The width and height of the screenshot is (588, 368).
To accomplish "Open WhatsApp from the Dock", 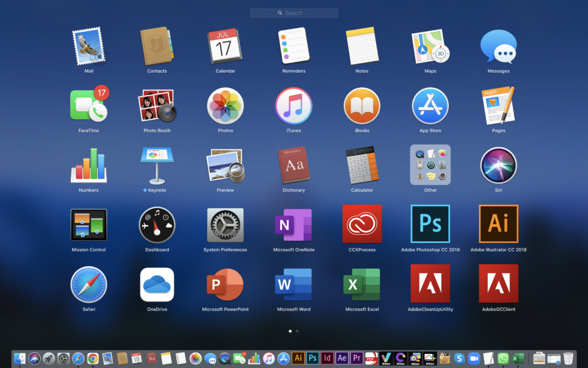I will tap(503, 358).
